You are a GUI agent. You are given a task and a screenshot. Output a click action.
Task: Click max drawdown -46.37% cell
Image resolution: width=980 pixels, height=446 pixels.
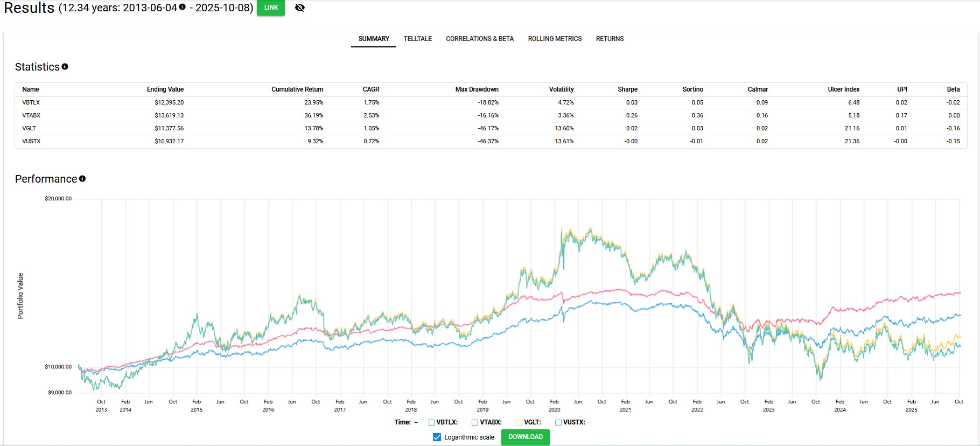tap(488, 141)
